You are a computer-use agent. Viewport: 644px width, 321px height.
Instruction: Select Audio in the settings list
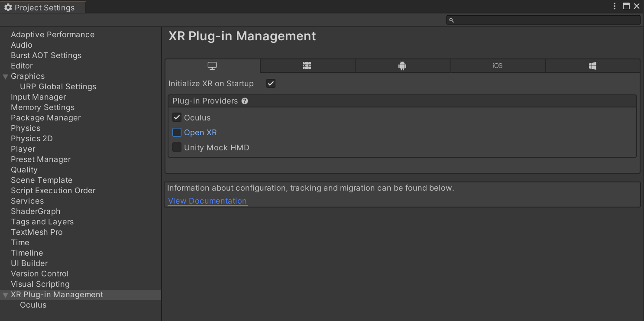22,45
